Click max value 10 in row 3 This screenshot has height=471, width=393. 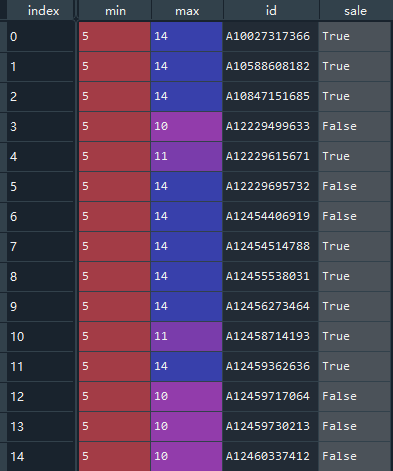tap(186, 126)
